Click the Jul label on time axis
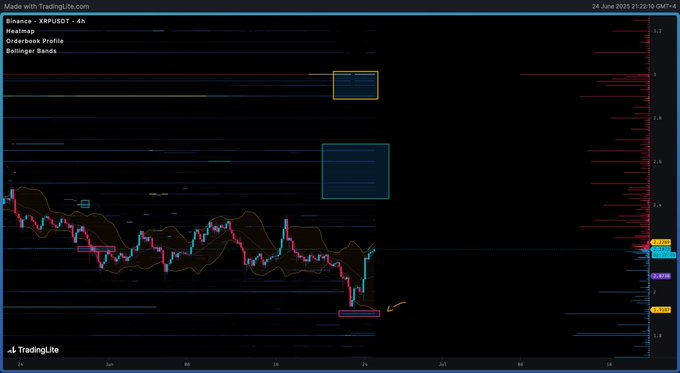The height and width of the screenshot is (373, 680). point(442,364)
